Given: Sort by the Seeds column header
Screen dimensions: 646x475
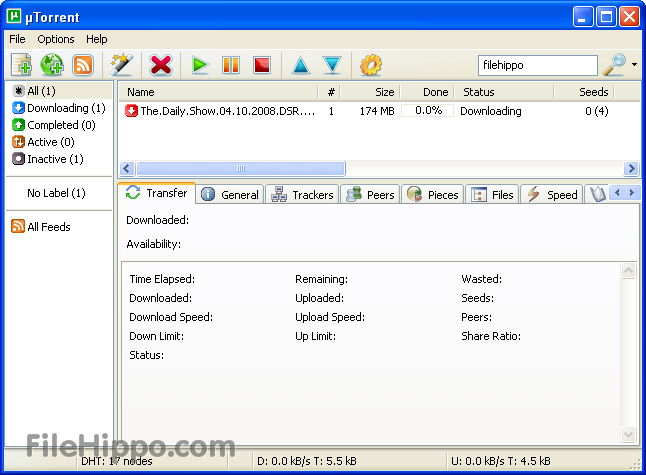Looking at the screenshot, I should pyautogui.click(x=584, y=92).
